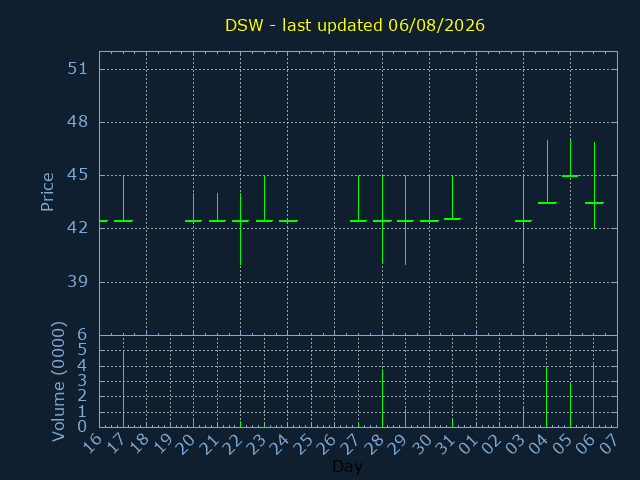Screen dimensions: 640x480
Task: Select the day 03 price bar
Action: click(523, 219)
